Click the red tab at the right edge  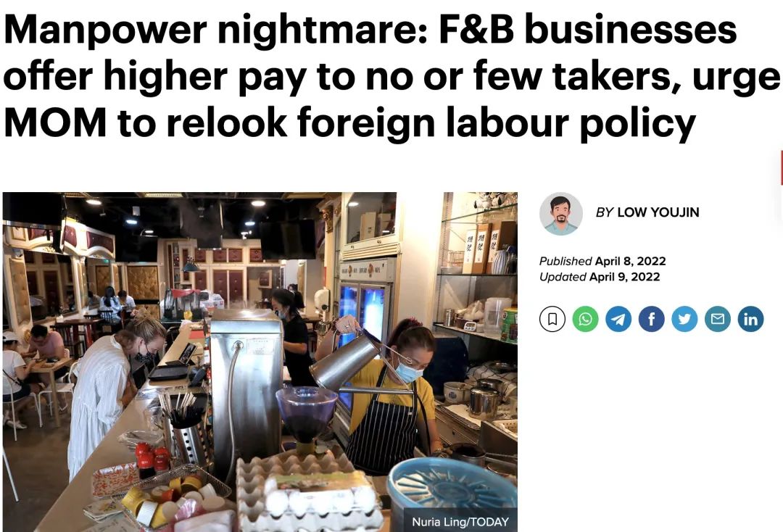782,167
